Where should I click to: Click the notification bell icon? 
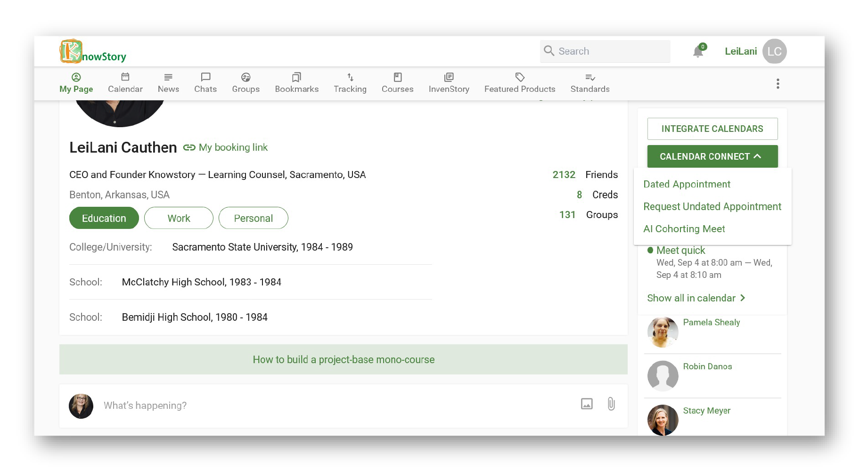pos(697,52)
